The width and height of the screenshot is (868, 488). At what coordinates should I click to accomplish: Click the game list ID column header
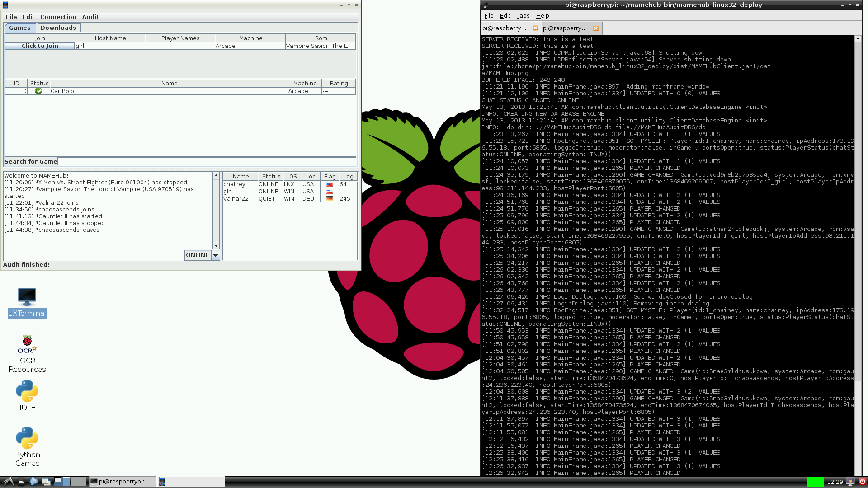[17, 83]
